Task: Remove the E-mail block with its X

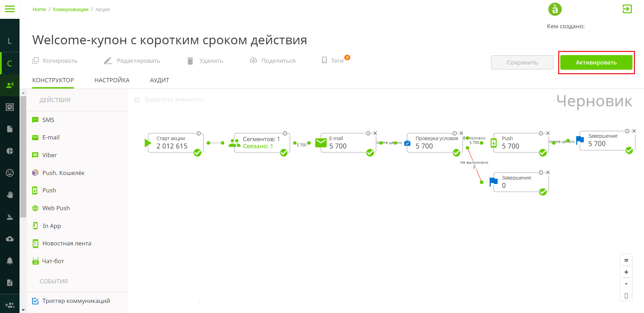Action: tap(375, 133)
